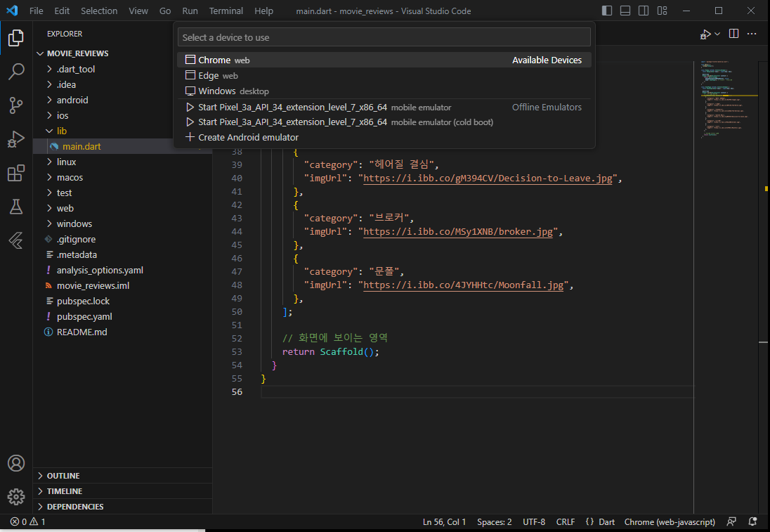Open the Manage gear icon

[x=15, y=497]
